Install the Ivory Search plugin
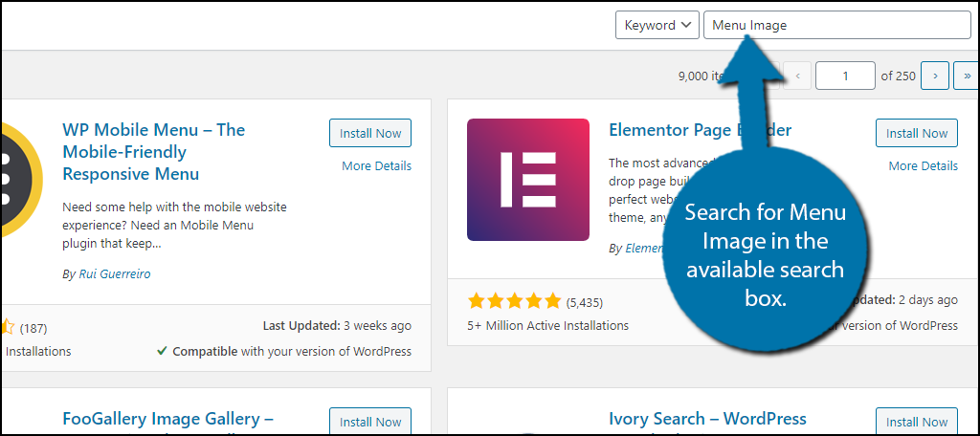The height and width of the screenshot is (436, 980). point(916,423)
